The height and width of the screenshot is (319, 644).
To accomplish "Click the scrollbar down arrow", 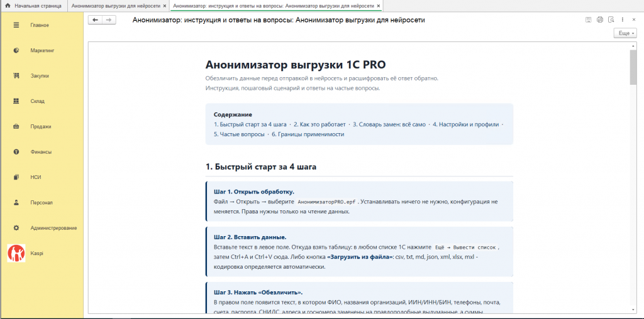I will point(633,310).
